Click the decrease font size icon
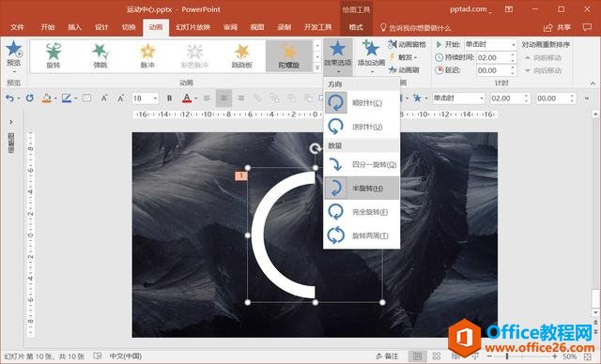 coord(121,99)
